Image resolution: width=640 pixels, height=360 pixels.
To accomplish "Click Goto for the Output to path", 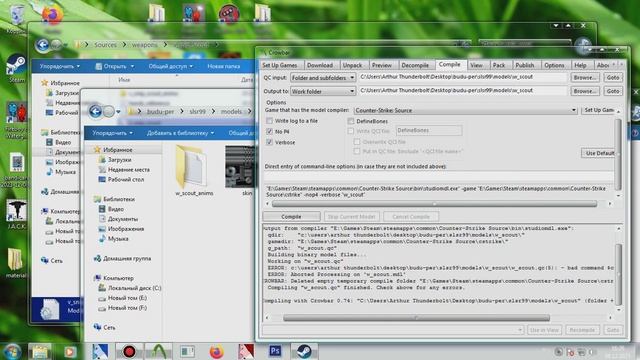I will 613,91.
